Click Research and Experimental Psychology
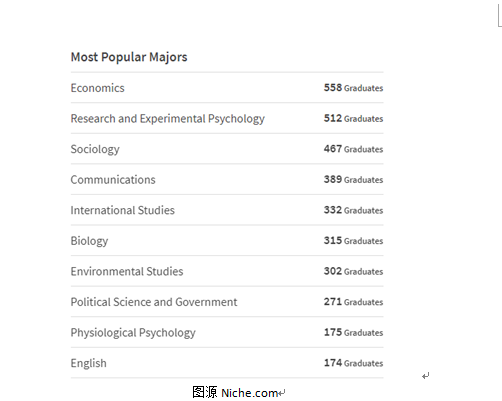 click(167, 119)
